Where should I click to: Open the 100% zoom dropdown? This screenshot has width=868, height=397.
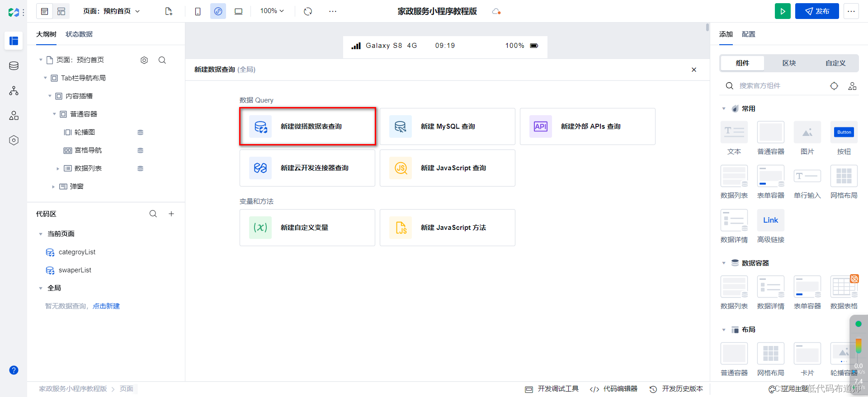(x=272, y=11)
